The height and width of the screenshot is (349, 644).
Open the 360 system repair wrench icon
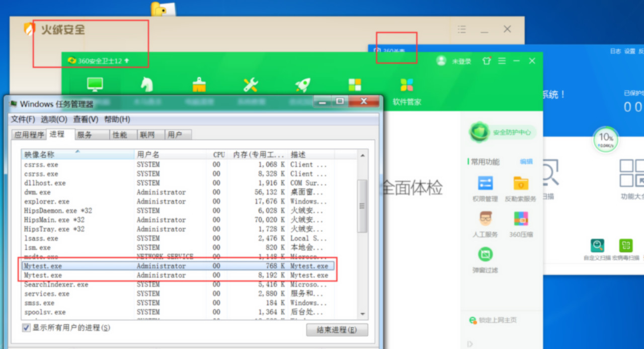251,85
